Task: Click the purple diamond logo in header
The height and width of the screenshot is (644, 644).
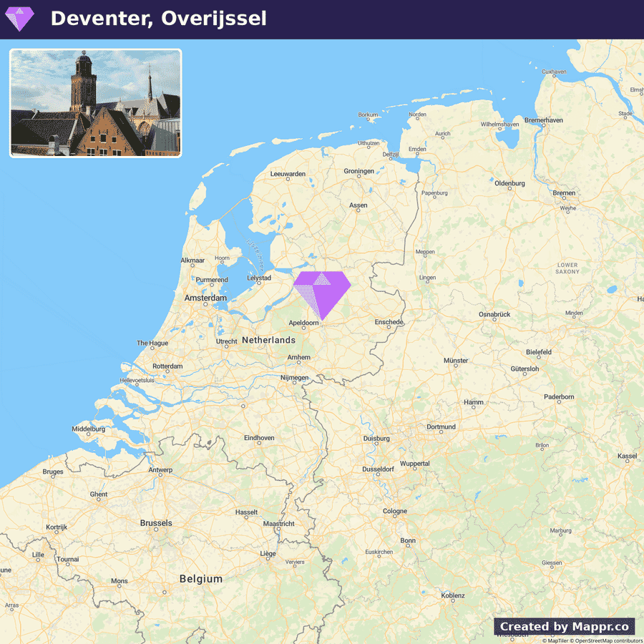Action: pos(19,19)
